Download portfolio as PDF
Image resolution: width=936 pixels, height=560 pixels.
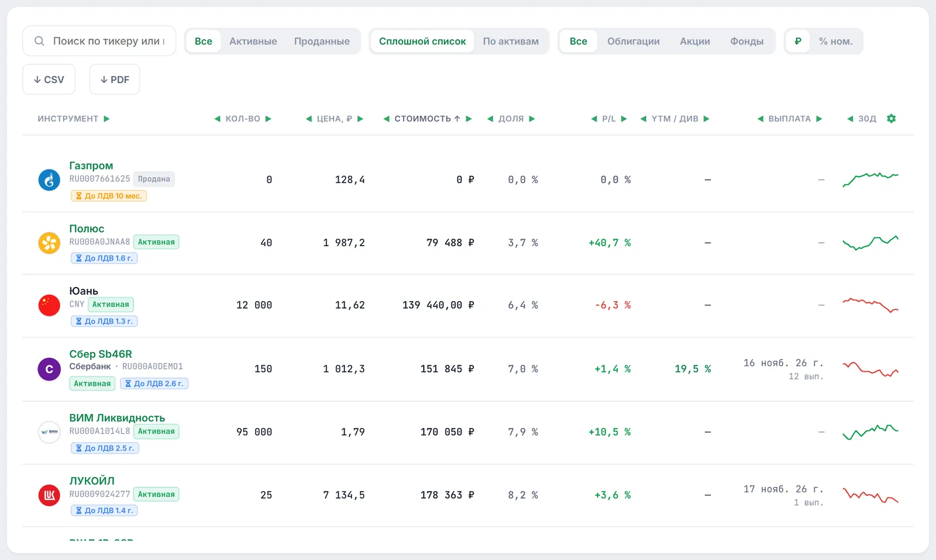click(x=115, y=79)
